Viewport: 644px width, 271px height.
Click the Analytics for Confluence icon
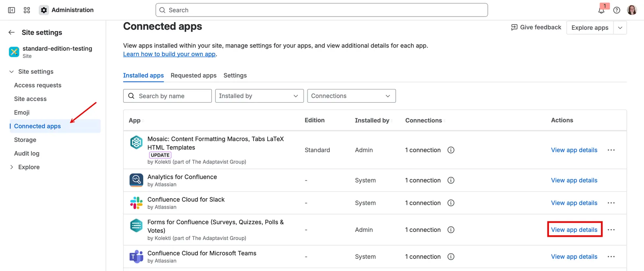point(136,180)
